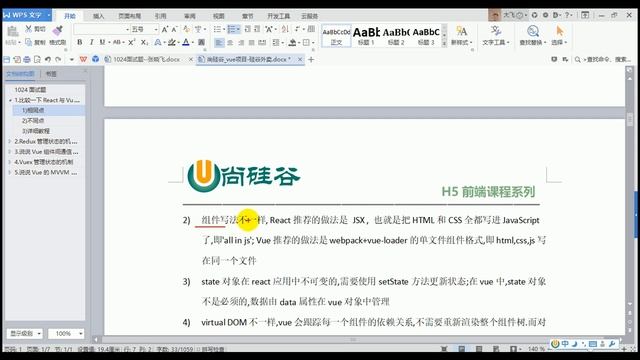Select the Format Painter brush

(x=57, y=30)
